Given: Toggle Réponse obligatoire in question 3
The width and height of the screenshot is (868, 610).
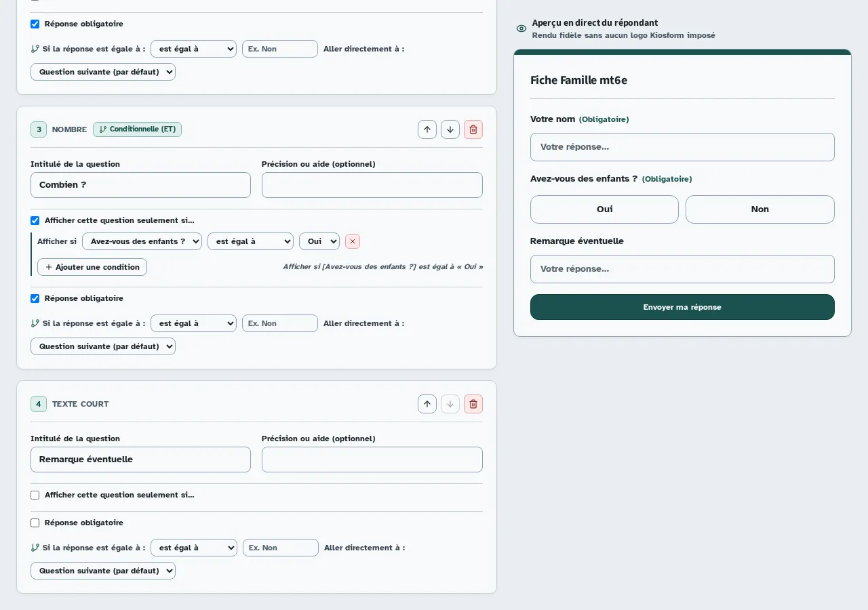Looking at the screenshot, I should (x=35, y=298).
